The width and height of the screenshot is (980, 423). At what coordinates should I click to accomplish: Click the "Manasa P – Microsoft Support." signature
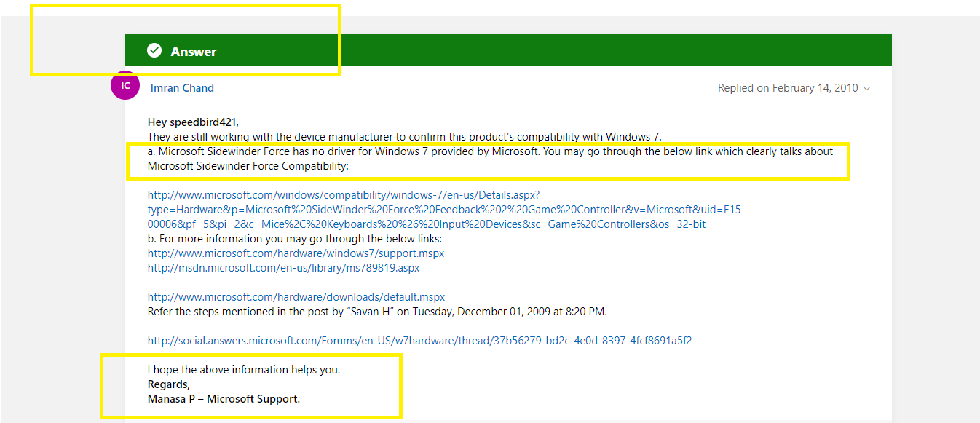pos(224,399)
